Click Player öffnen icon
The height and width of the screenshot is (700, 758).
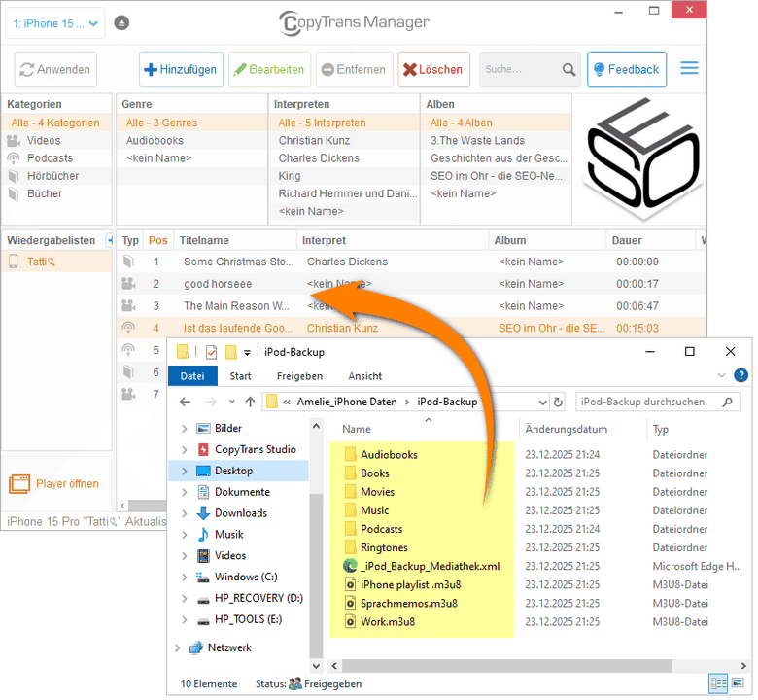[x=19, y=484]
